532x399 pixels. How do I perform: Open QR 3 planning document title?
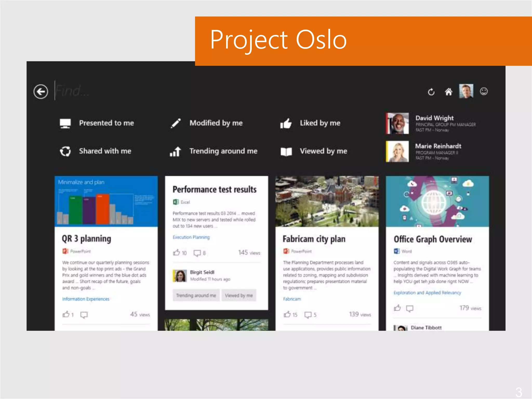click(x=87, y=239)
